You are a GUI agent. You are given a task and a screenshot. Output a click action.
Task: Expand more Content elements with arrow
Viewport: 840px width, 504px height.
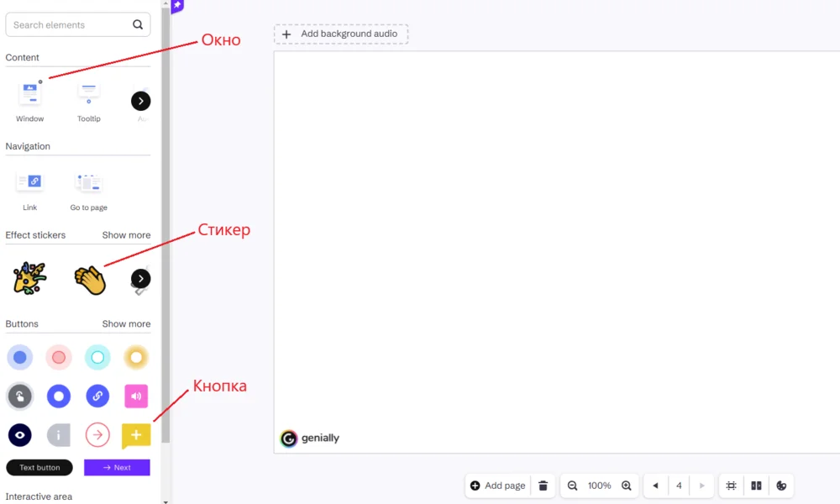click(141, 102)
